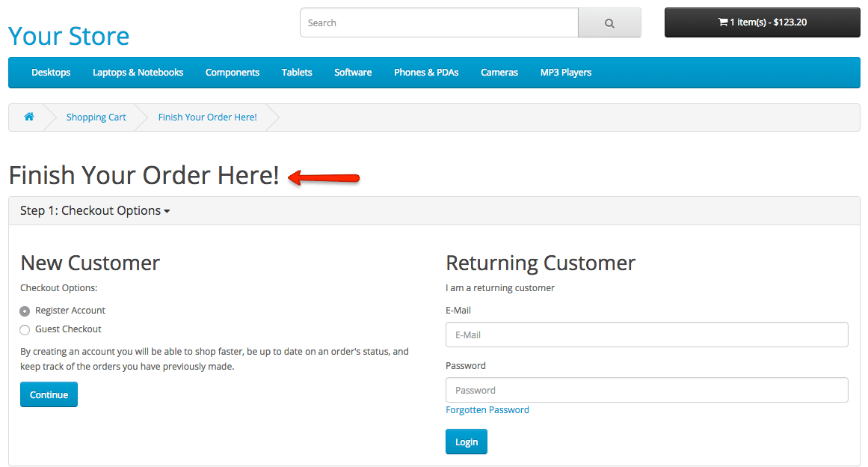This screenshot has height=467, width=868.
Task: Click the Finish Your Order Here! page heading
Action: point(144,176)
